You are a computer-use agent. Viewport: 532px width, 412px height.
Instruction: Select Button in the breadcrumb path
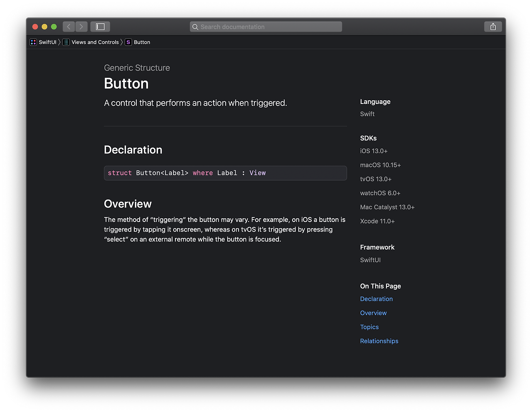[x=142, y=42]
